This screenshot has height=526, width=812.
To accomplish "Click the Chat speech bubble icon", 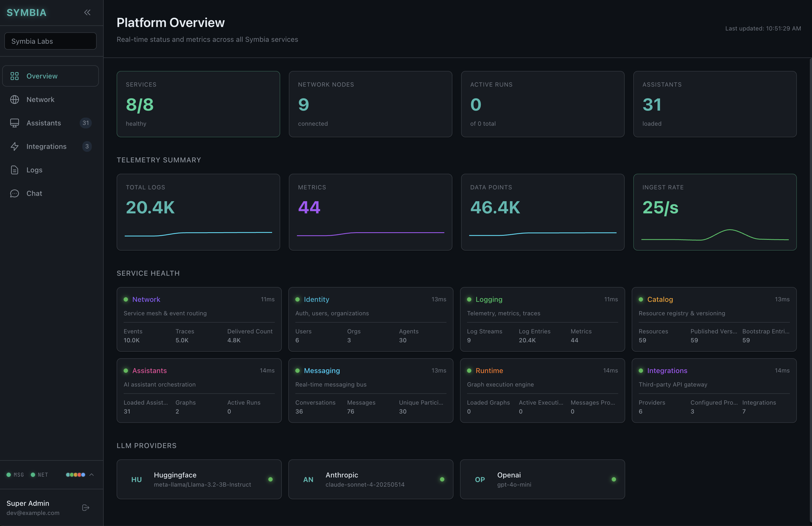I will (x=15, y=193).
